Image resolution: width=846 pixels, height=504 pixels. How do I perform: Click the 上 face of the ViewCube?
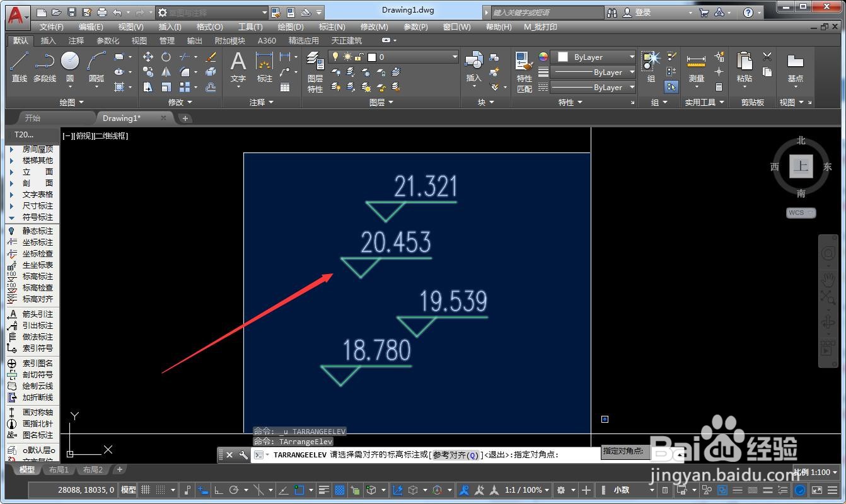click(x=801, y=167)
